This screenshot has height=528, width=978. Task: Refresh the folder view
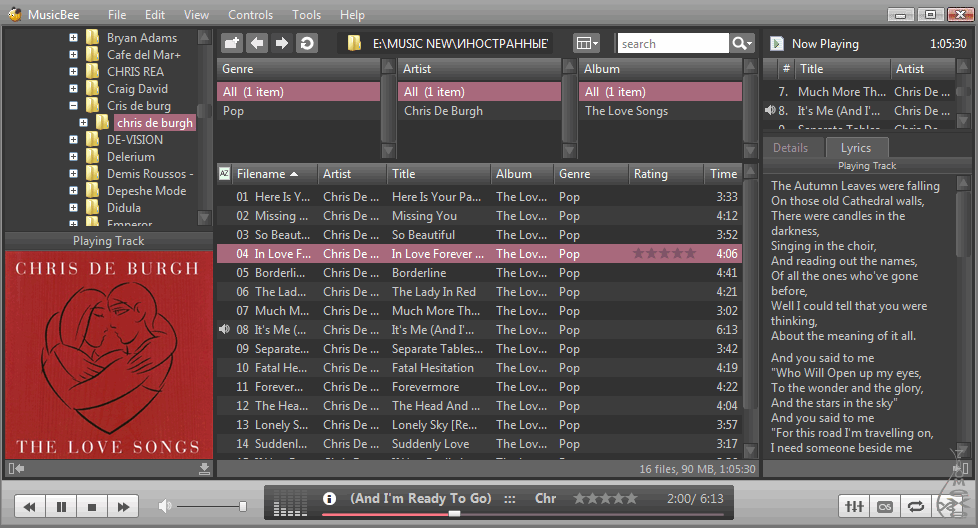(x=307, y=43)
